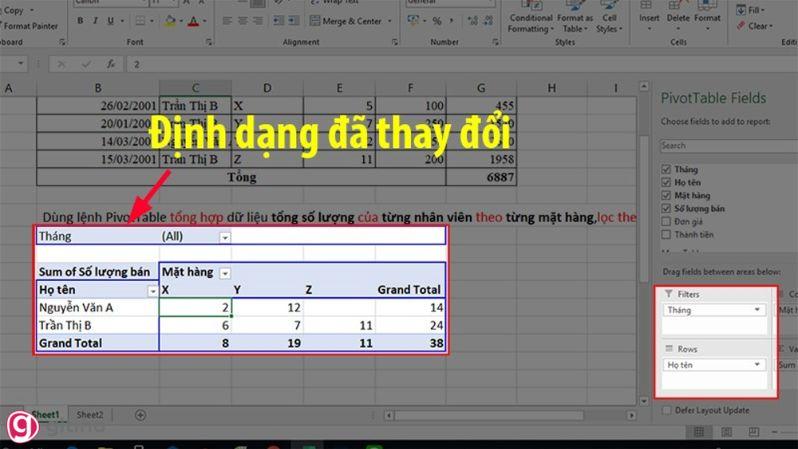The image size is (798, 449).
Task: Click zoom out minus button
Action: pyautogui.click(x=775, y=432)
